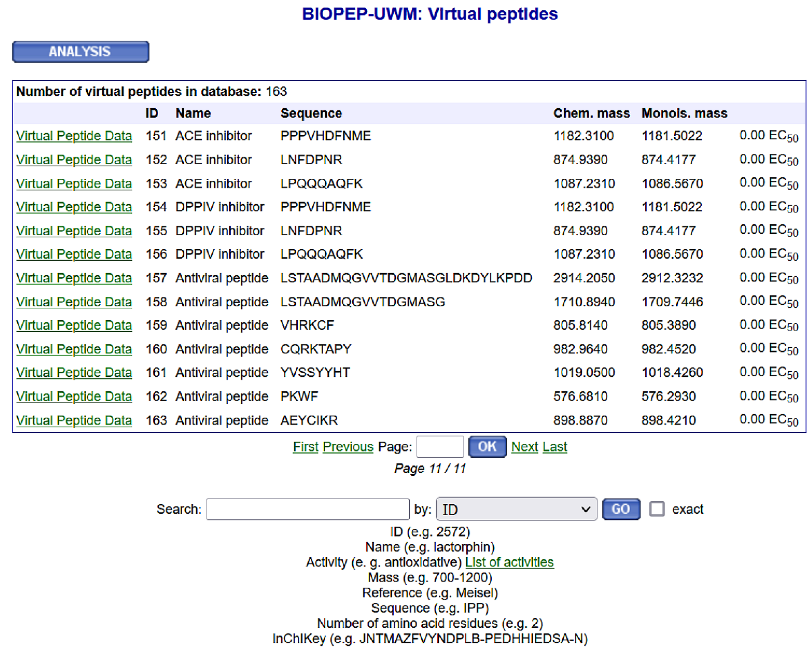Expand the search-by ID dropdown

[516, 509]
